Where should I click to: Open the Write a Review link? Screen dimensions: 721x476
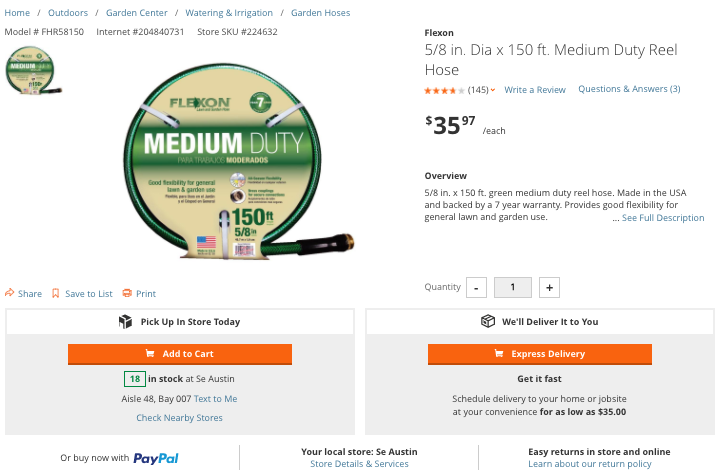click(535, 90)
